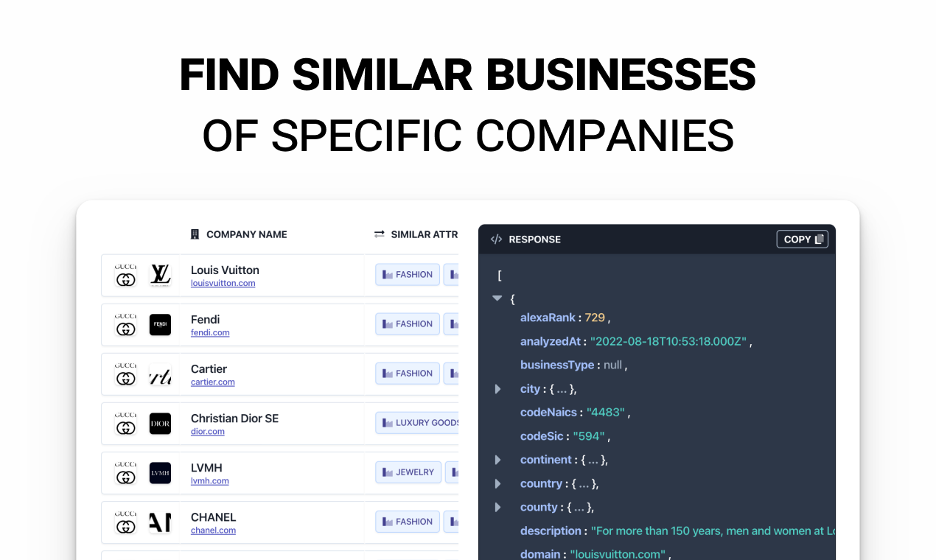The image size is (936, 560).
Task: Click the LVMH logo icon
Action: pyautogui.click(x=160, y=473)
